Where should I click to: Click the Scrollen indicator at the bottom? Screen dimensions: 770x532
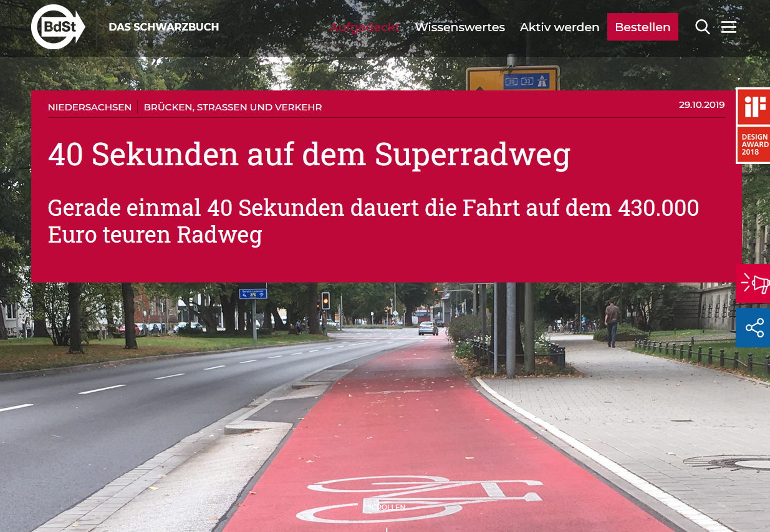coord(385,507)
